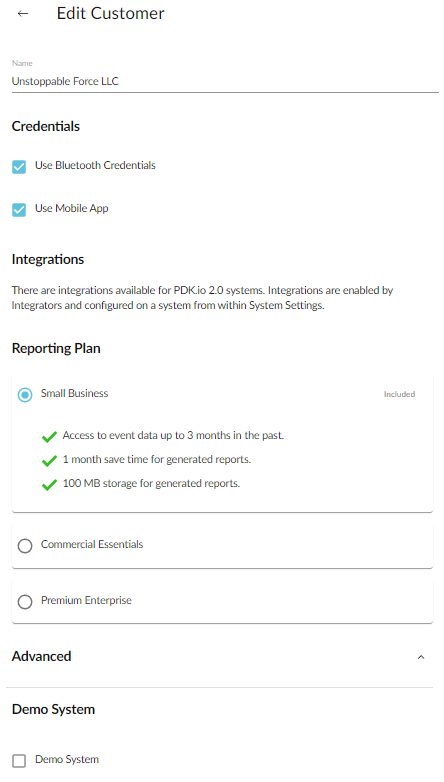Uncheck Use Bluetooth Credentials checkbox
The image size is (444, 782).
point(19,167)
